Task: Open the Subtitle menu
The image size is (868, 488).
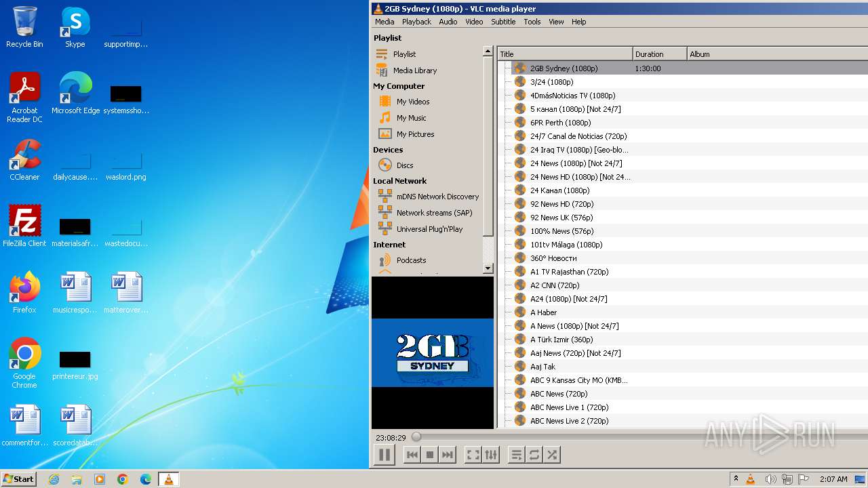Action: click(503, 22)
